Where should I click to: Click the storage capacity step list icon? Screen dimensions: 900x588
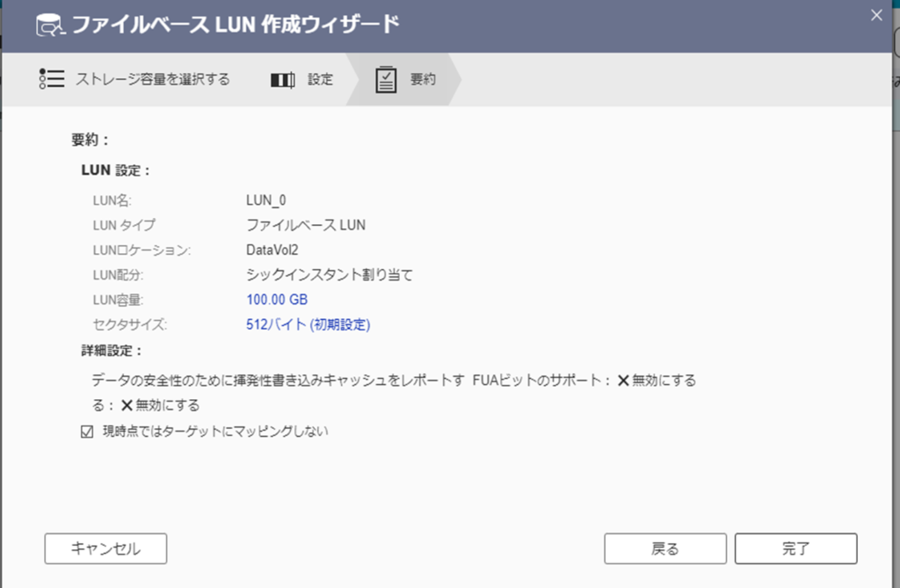pyautogui.click(x=52, y=80)
